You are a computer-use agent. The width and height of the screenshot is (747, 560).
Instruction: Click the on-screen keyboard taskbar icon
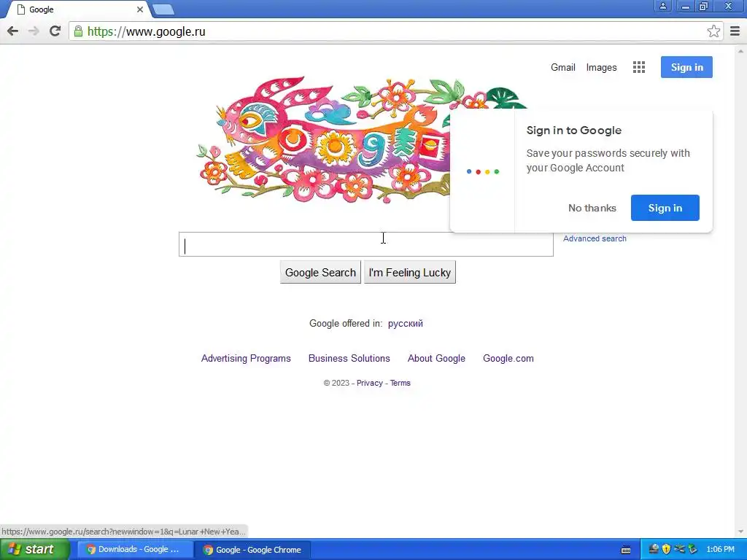pos(626,550)
